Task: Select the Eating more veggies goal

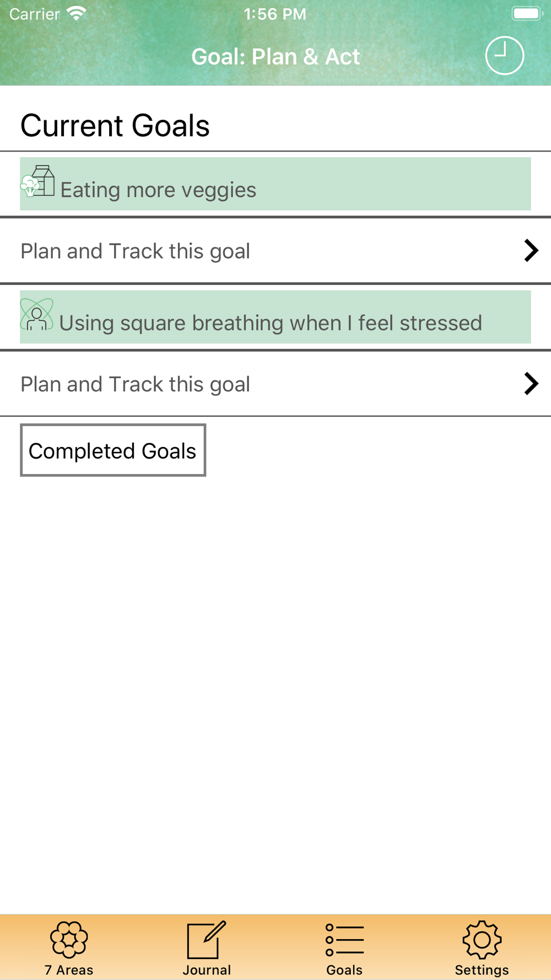Action: 158,190
